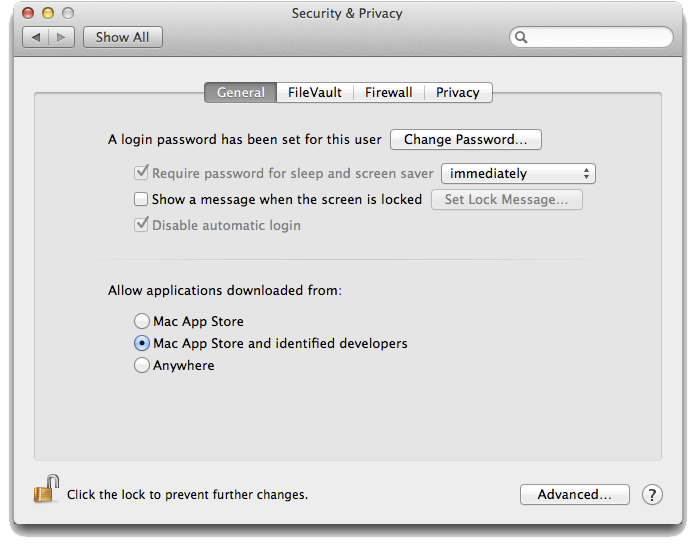Open the Privacy tab
Viewport: 696px width, 547px height.
pyautogui.click(x=458, y=92)
